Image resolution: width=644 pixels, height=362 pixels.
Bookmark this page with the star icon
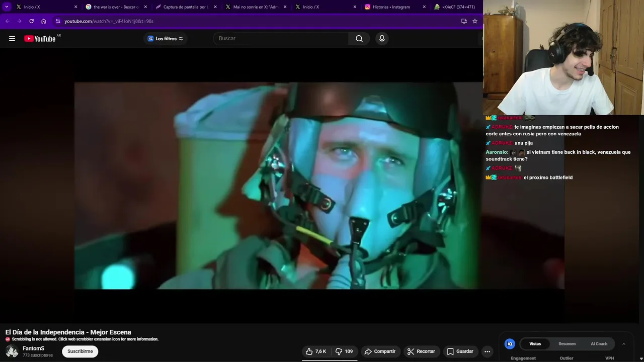pyautogui.click(x=474, y=21)
